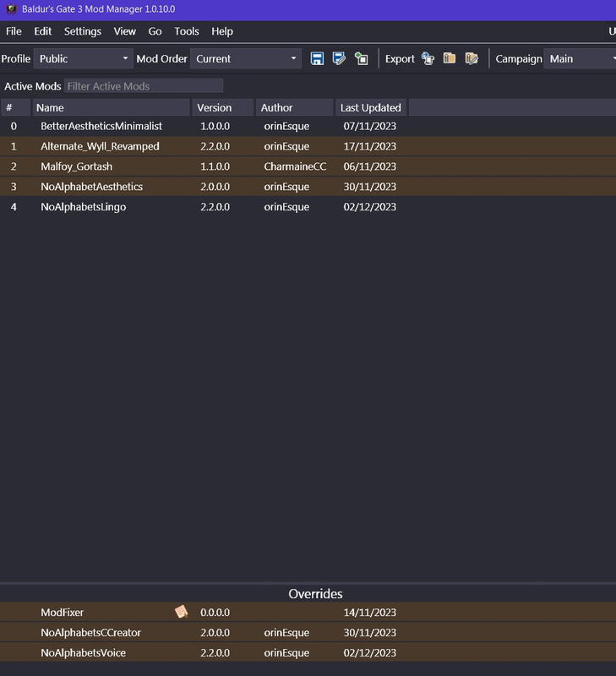This screenshot has height=676, width=616.
Task: Open the Edit menu
Action: point(43,31)
